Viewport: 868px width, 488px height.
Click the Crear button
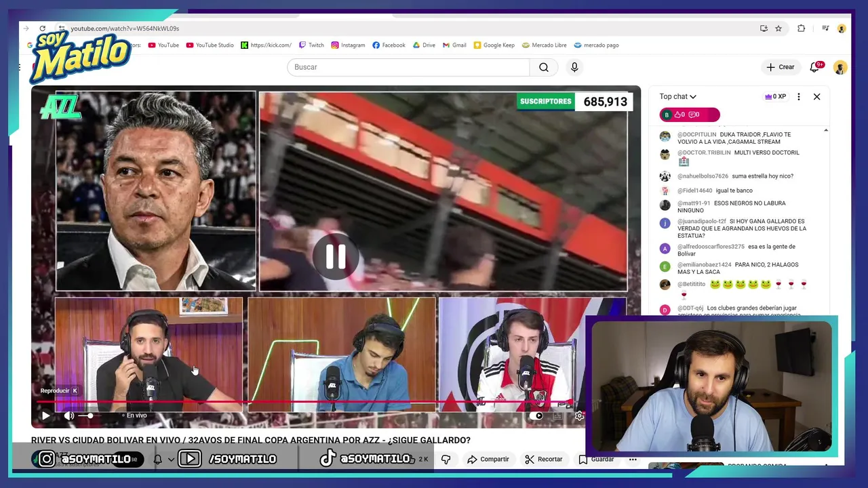780,67
